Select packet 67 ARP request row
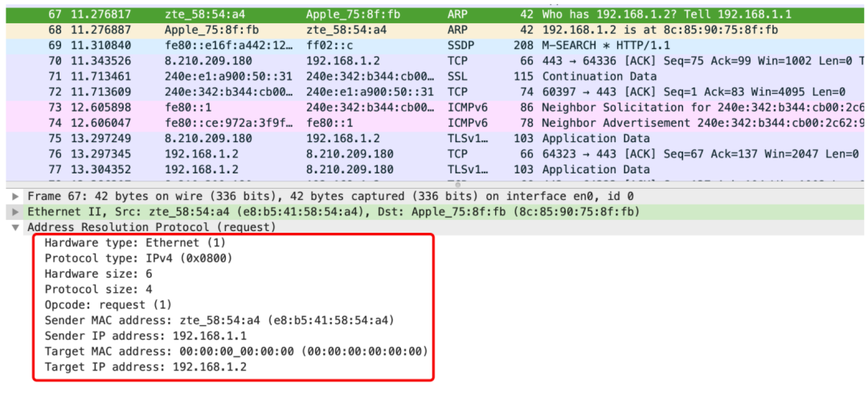The height and width of the screenshot is (403, 868). tap(435, 14)
